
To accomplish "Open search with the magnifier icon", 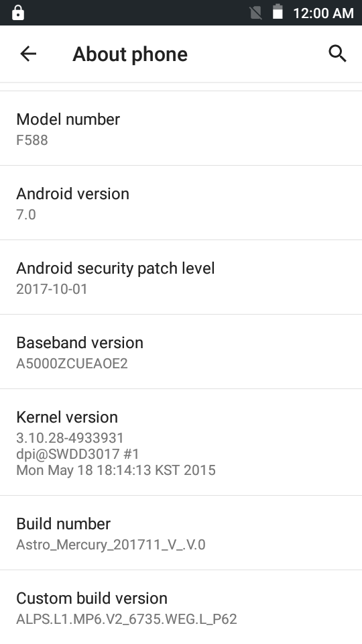I will click(337, 54).
